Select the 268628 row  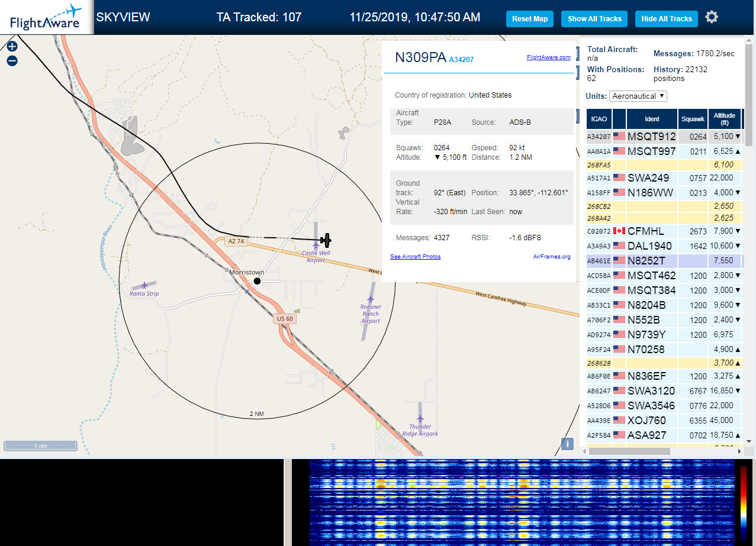click(x=664, y=363)
